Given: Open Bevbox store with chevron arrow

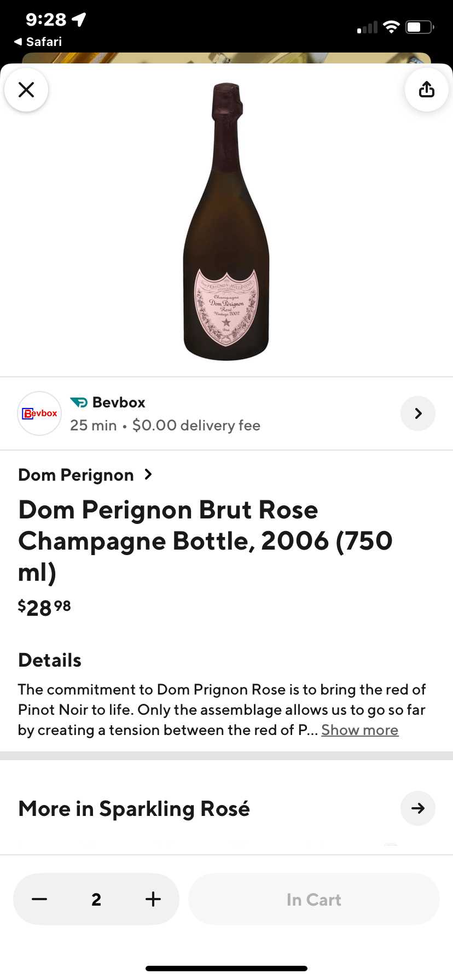Looking at the screenshot, I should 418,413.
